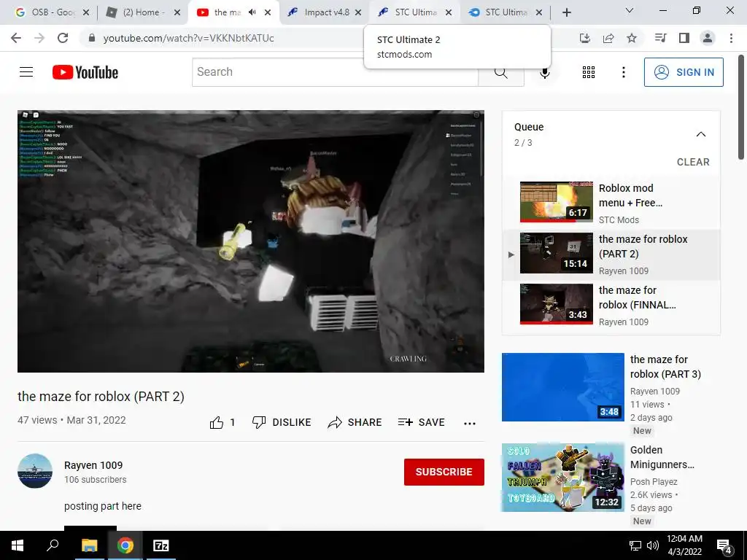Open the tab search dropdown chevron
This screenshot has height=560, width=747.
pyautogui.click(x=630, y=10)
